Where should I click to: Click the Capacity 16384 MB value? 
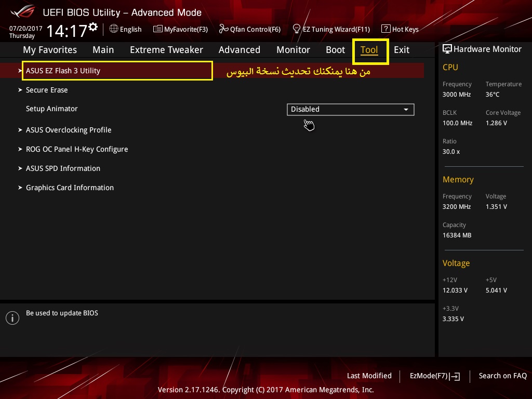click(x=457, y=235)
